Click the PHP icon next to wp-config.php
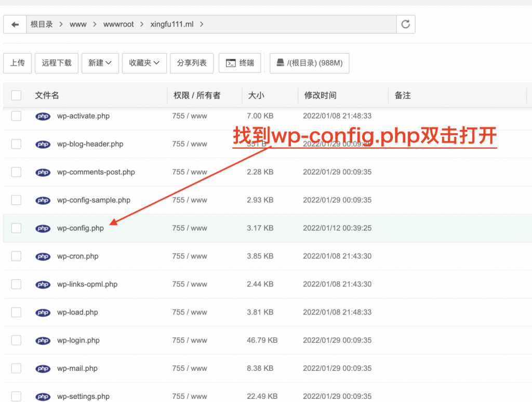532x402 pixels. coord(43,228)
